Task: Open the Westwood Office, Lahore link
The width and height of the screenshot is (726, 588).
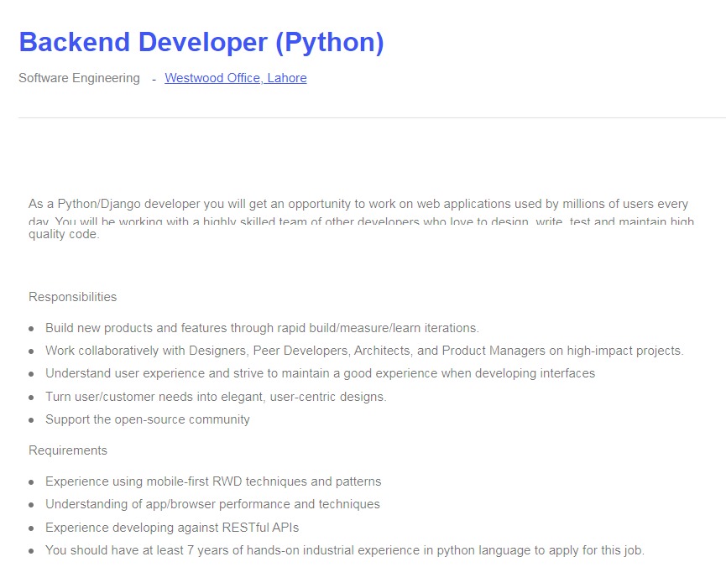Action: pos(235,78)
